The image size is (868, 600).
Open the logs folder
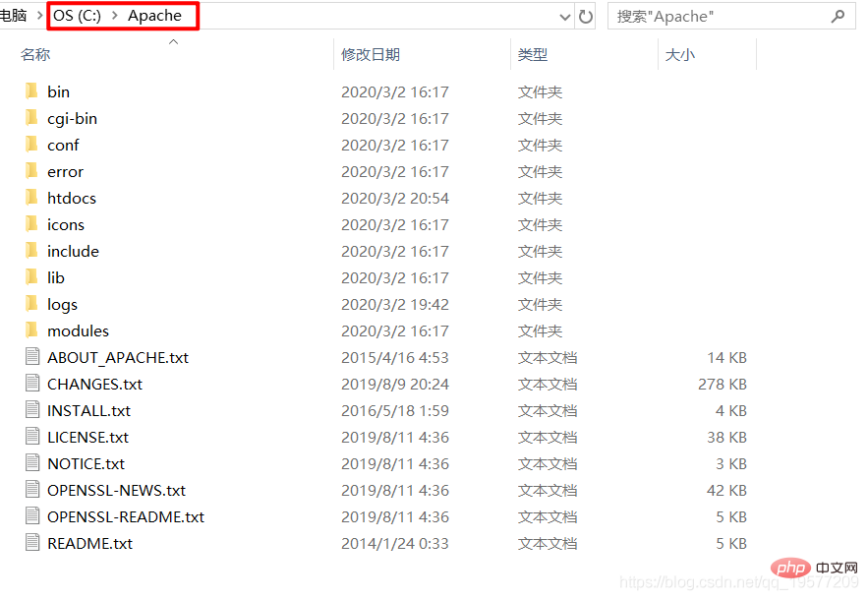[x=62, y=304]
